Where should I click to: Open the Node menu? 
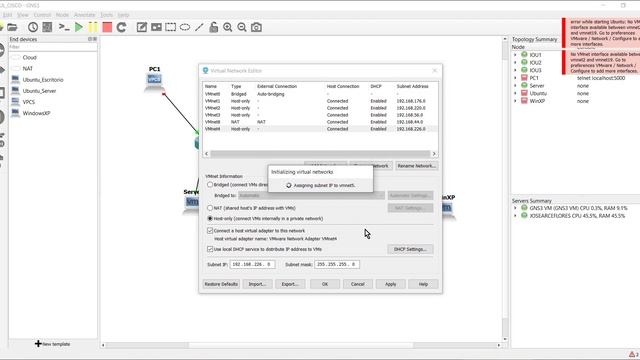(x=62, y=15)
